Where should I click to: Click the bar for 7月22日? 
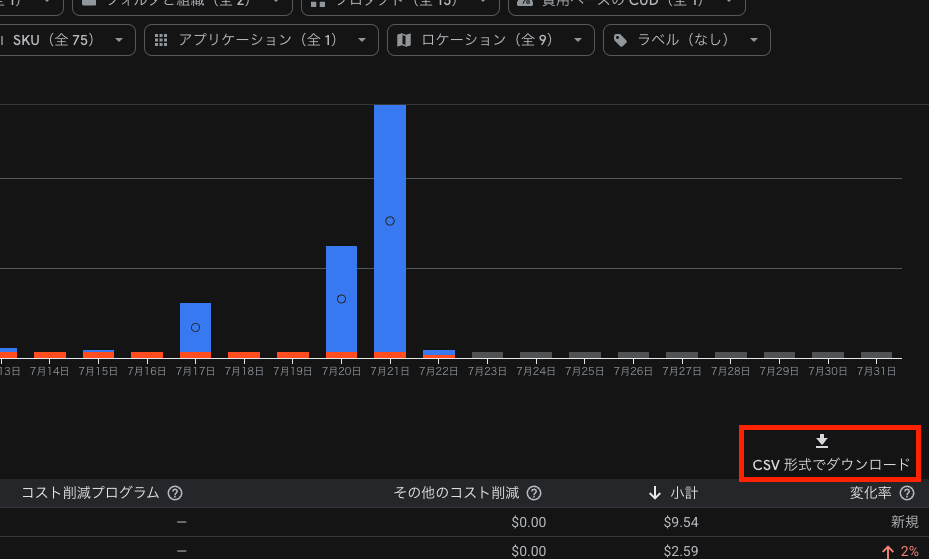[x=439, y=354]
